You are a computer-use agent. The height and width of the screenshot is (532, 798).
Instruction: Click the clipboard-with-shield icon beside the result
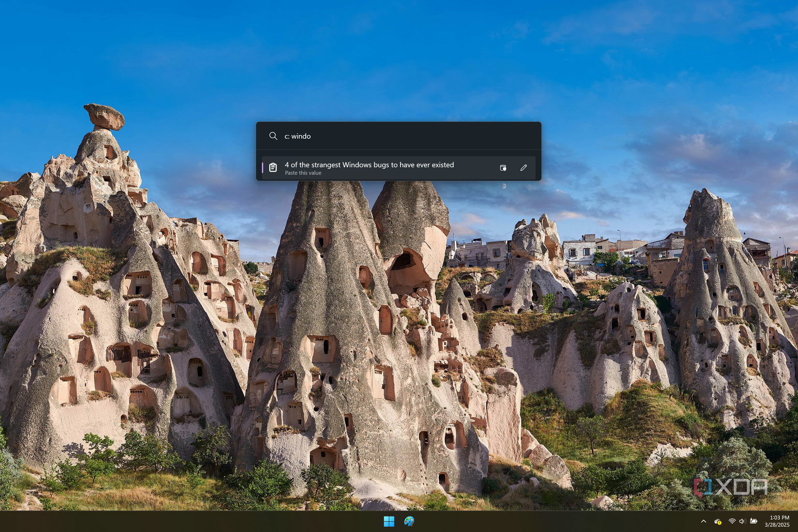pyautogui.click(x=503, y=168)
